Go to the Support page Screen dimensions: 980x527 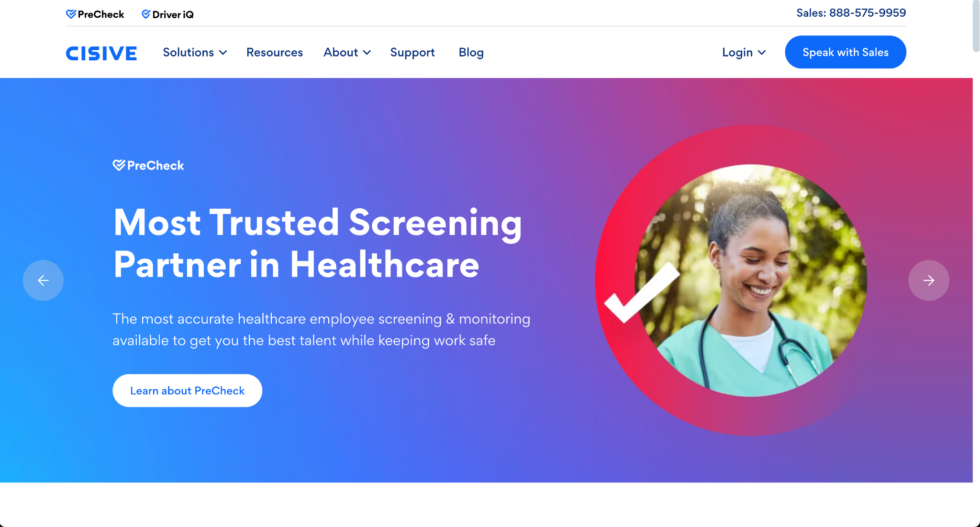(412, 52)
